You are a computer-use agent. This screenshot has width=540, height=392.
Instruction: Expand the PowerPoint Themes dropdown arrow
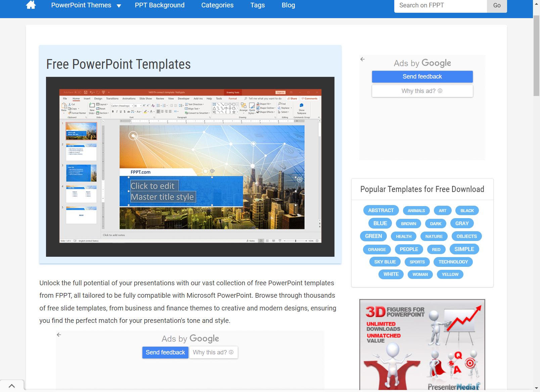[x=119, y=6]
